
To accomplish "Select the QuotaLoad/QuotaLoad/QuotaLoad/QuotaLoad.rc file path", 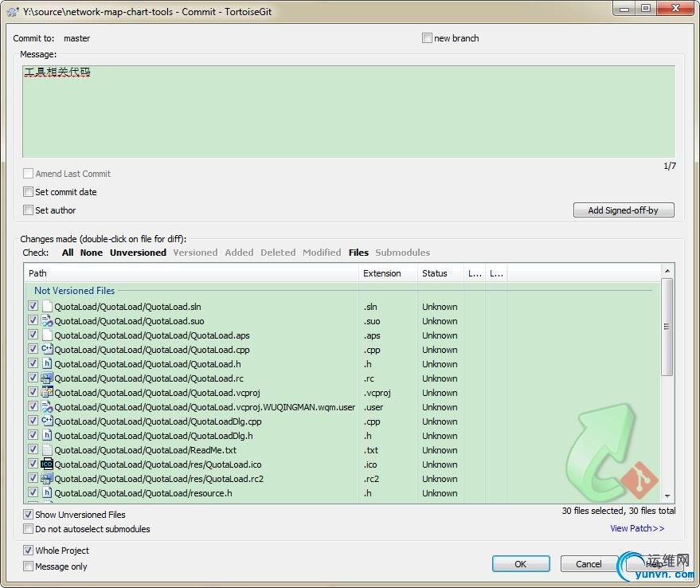I will [x=149, y=378].
